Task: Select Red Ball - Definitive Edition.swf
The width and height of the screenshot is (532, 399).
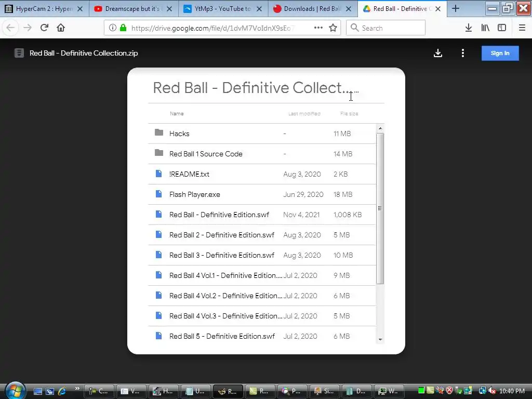Action: click(219, 215)
